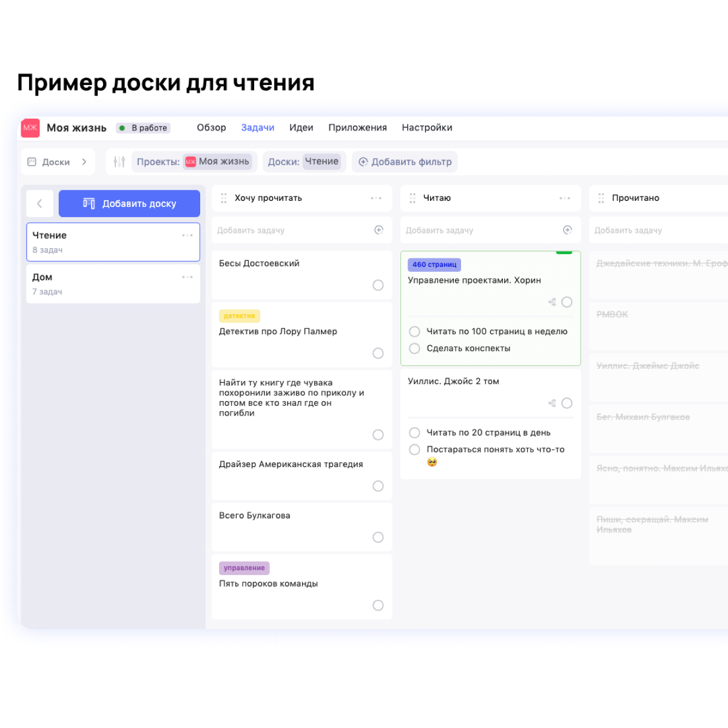Image resolution: width=728 pixels, height=728 pixels.
Task: Open completed card Джедайские техники
Action: [x=659, y=275]
